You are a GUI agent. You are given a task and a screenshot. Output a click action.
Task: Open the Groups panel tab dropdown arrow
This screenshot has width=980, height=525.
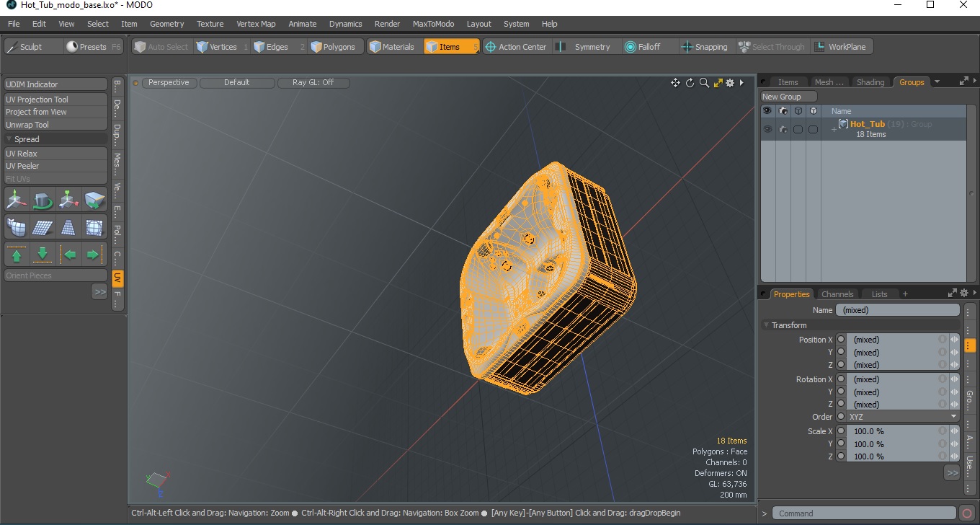coord(937,82)
